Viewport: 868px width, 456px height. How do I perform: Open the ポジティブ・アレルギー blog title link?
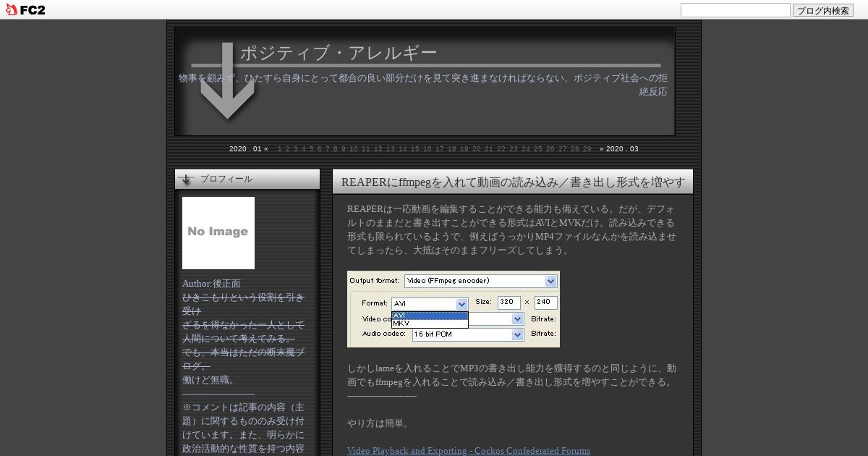point(339,53)
